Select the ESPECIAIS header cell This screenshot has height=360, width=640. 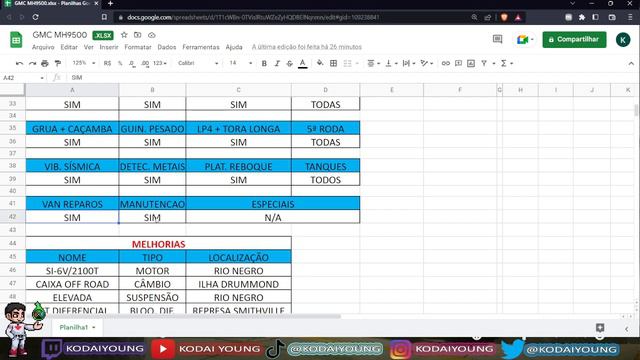pyautogui.click(x=273, y=204)
